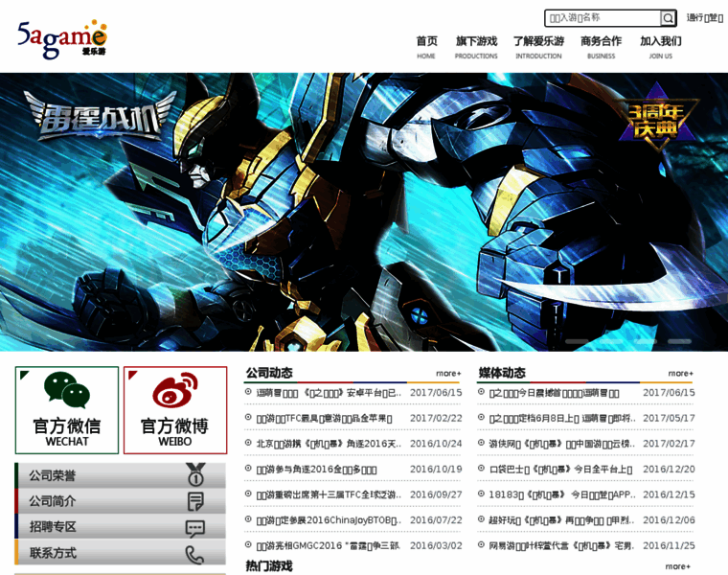Click the 雷霆战机 winged title logo

click(100, 116)
